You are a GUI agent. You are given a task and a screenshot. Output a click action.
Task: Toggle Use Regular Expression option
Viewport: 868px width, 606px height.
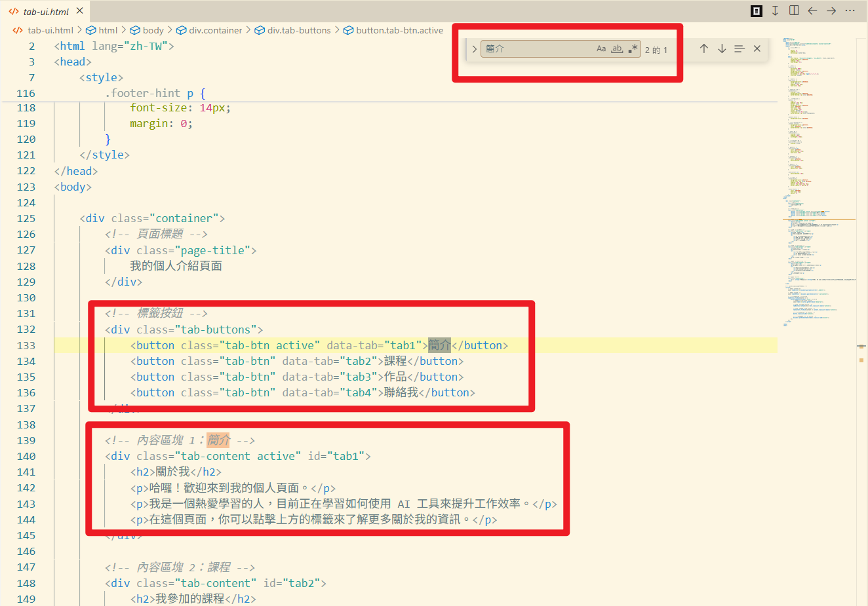coord(632,48)
